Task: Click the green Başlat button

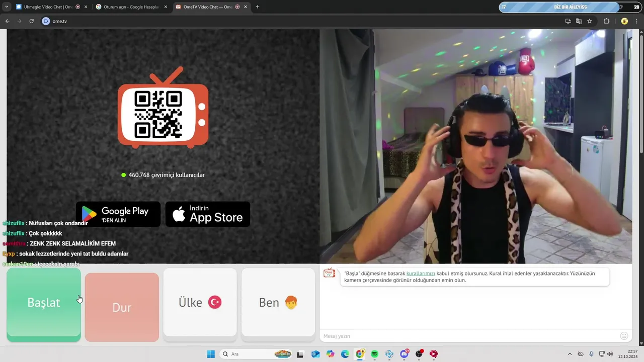Action: [x=44, y=304]
